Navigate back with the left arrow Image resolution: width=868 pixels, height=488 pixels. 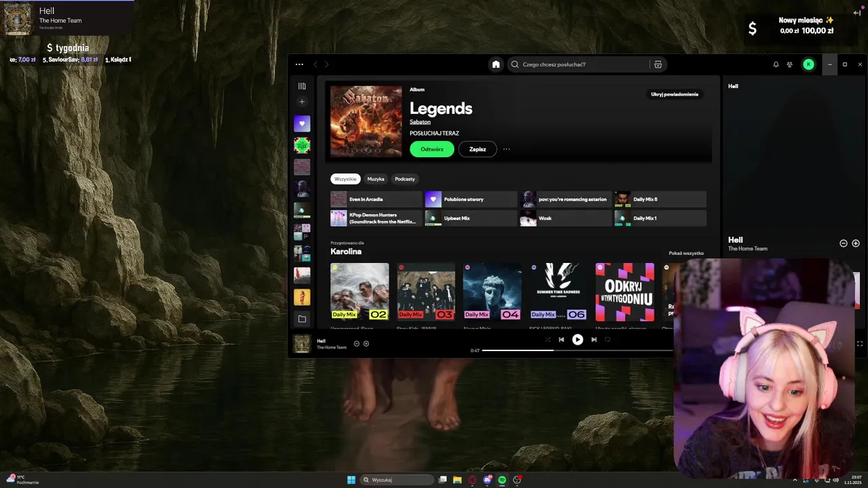point(315,64)
